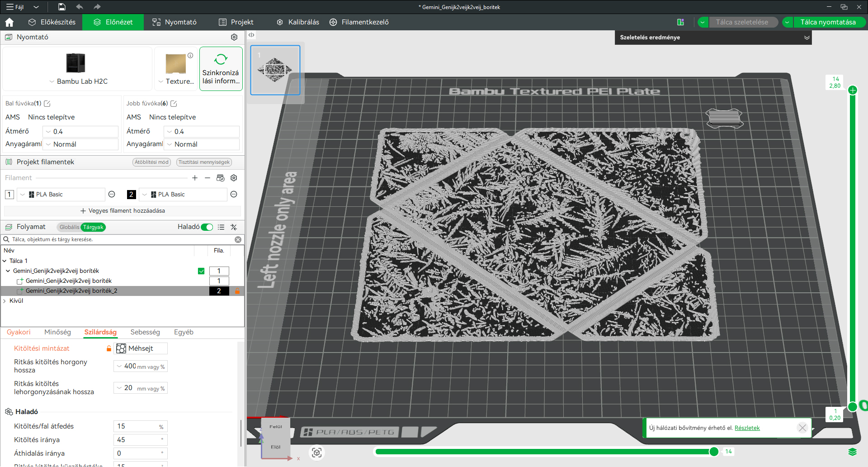This screenshot has width=868, height=467.
Task: Switch to the Előkészítés tab
Action: click(x=52, y=22)
